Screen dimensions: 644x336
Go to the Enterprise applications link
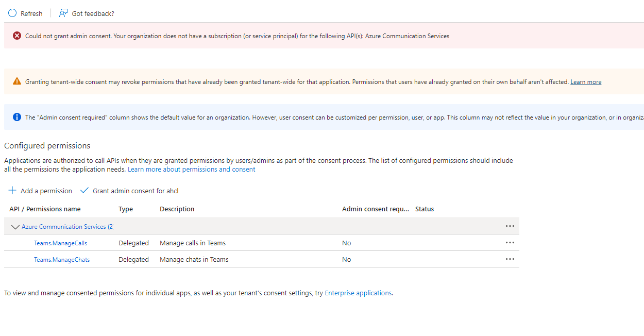tap(358, 293)
